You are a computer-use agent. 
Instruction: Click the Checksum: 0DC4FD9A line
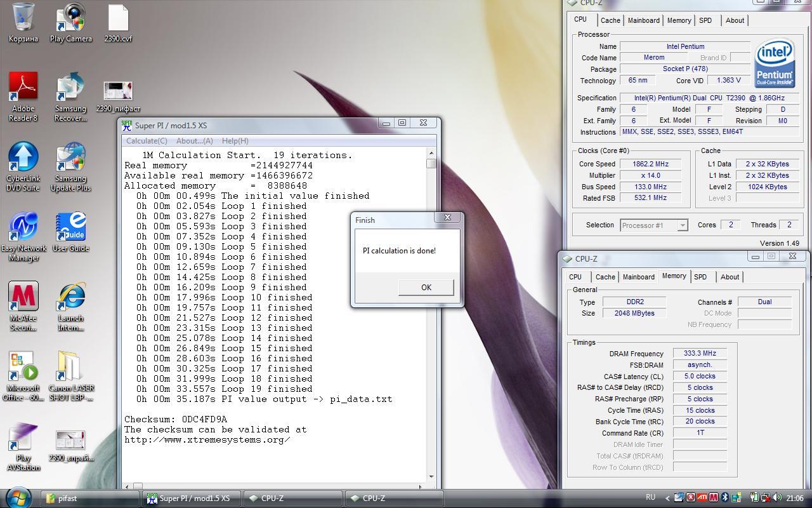pos(176,419)
